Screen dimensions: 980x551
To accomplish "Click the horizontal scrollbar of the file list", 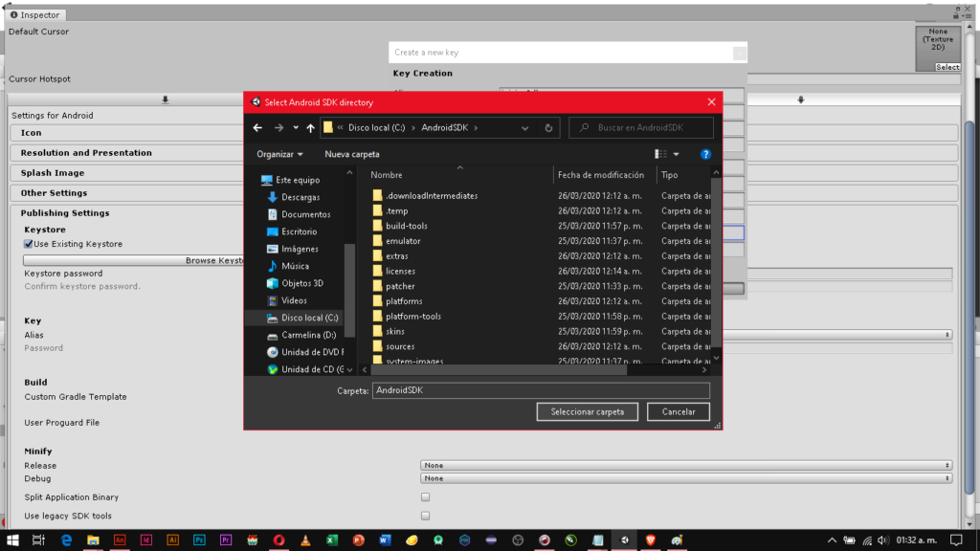I will click(499, 370).
